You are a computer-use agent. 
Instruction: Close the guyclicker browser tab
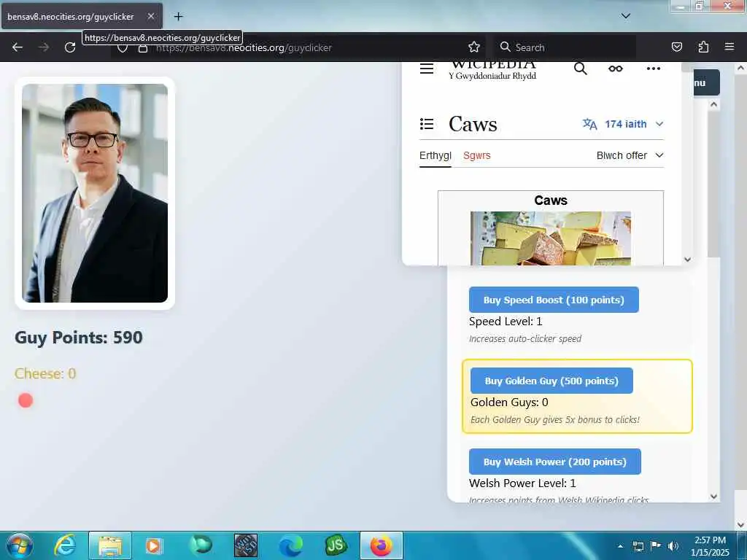tap(150, 16)
